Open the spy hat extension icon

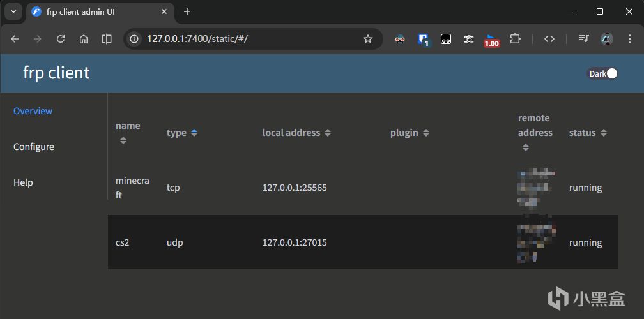click(469, 39)
